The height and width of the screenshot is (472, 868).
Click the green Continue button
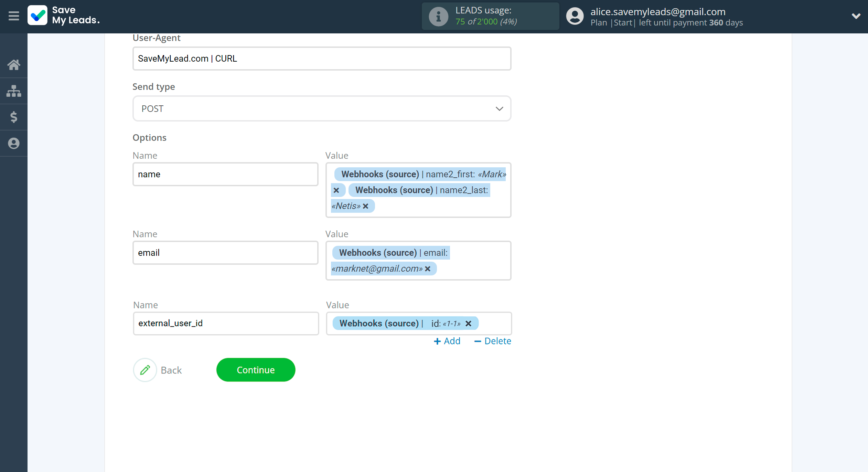(x=256, y=370)
